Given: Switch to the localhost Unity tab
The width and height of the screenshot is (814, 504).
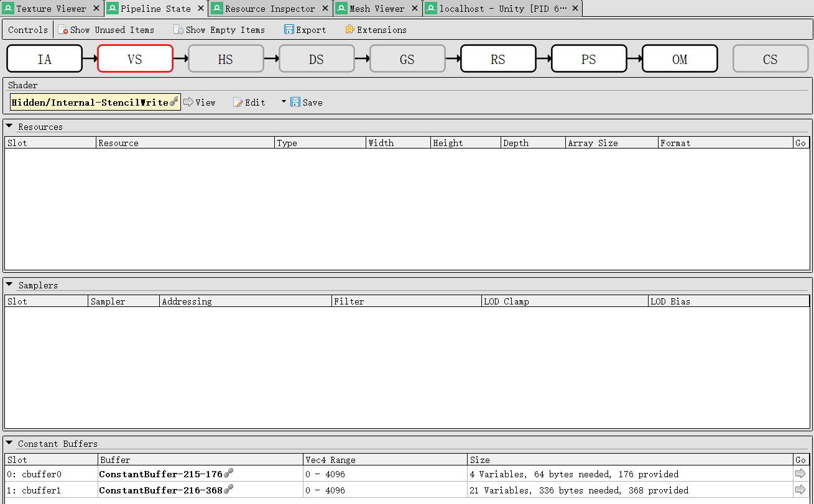Looking at the screenshot, I should point(502,9).
